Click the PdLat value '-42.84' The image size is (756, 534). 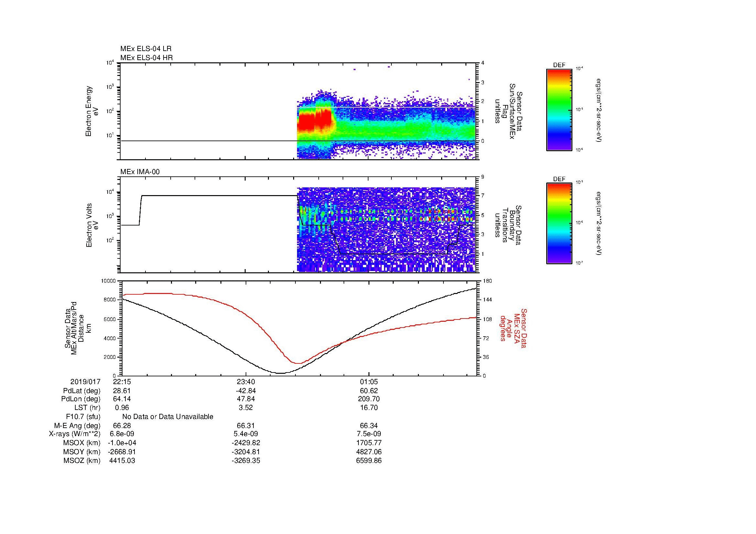point(246,391)
